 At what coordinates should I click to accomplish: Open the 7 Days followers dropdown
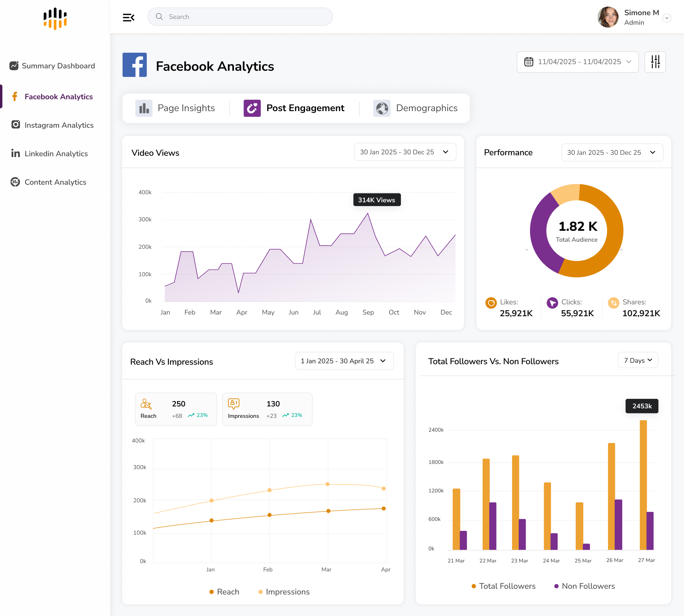[638, 360]
